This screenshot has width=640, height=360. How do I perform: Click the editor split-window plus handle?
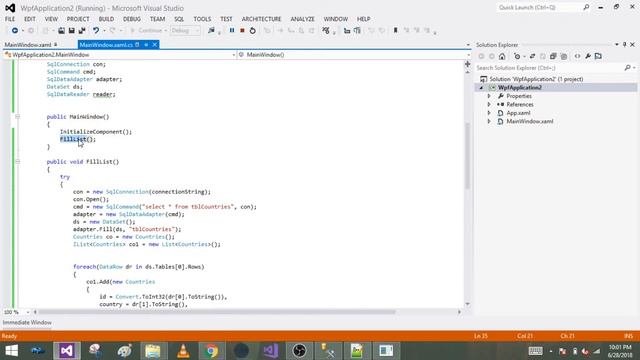point(467,64)
